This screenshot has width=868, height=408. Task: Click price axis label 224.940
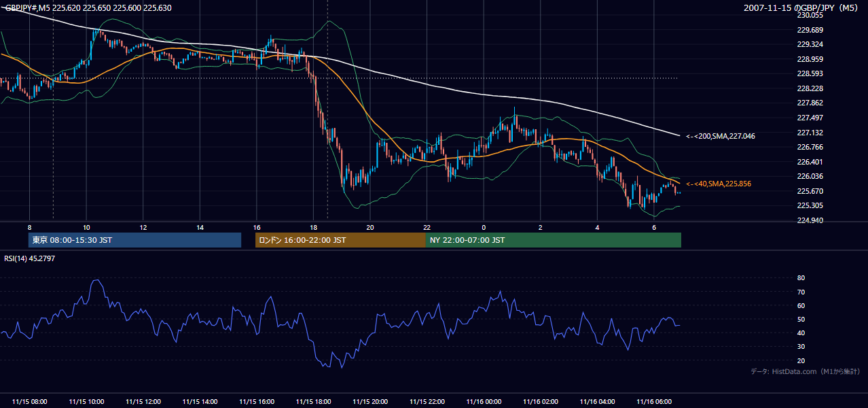pos(810,220)
